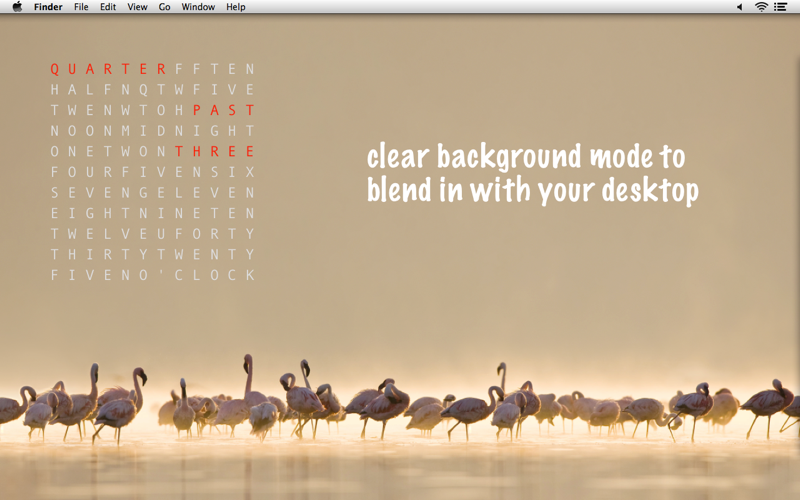This screenshot has width=800, height=500.
Task: Click ELEVEN in the word clock
Action: coord(206,192)
